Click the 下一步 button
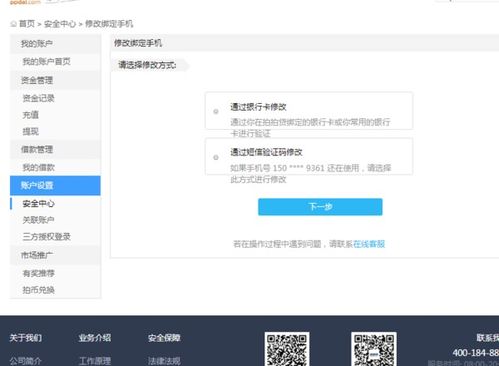 coord(320,207)
